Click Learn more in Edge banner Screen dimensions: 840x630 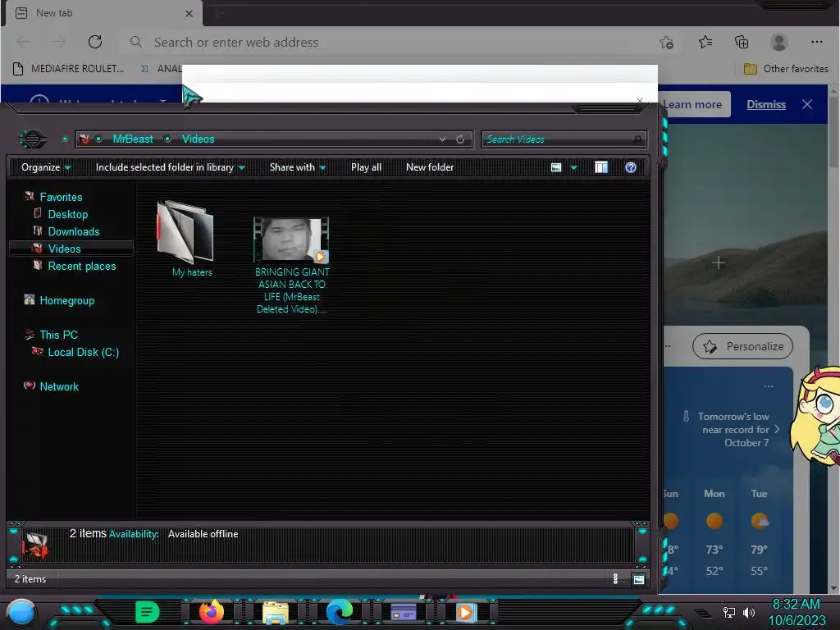click(x=692, y=104)
